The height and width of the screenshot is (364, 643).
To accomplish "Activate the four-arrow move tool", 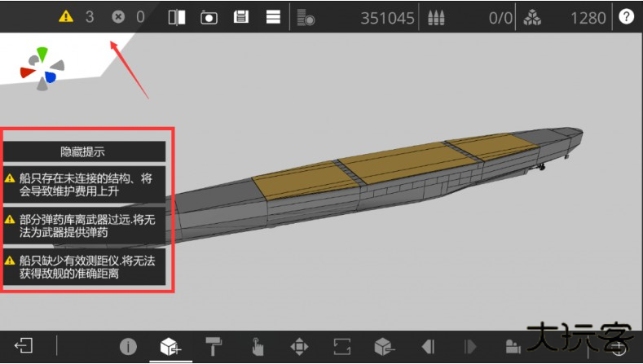I will 299,346.
